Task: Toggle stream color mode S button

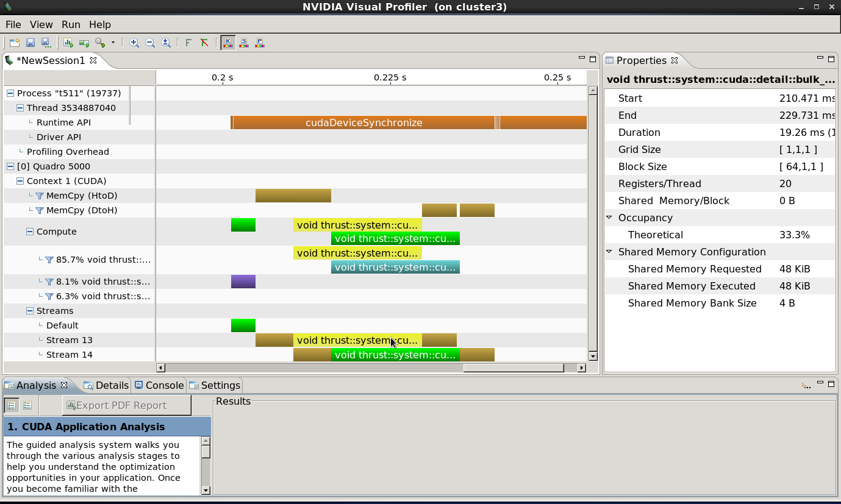Action: click(244, 43)
